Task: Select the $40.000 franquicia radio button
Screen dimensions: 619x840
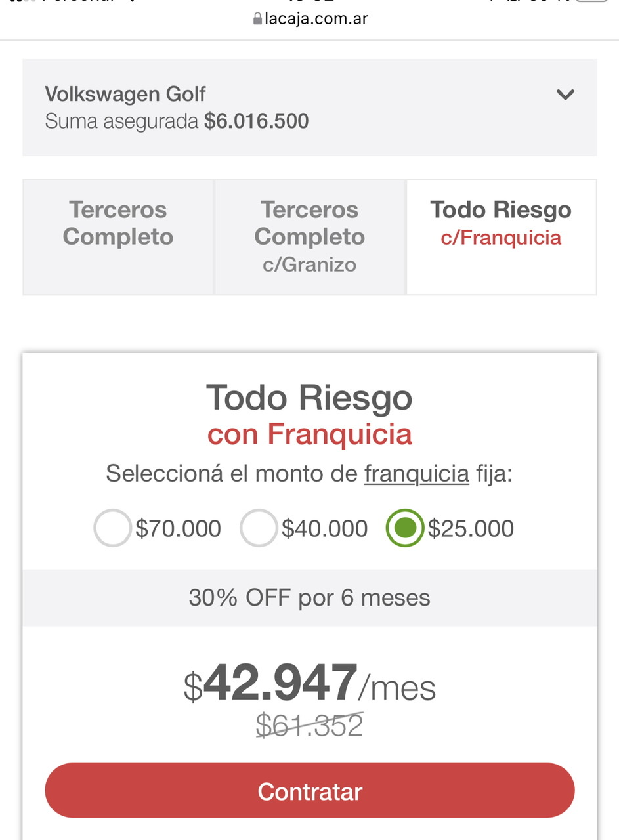Action: tap(259, 528)
